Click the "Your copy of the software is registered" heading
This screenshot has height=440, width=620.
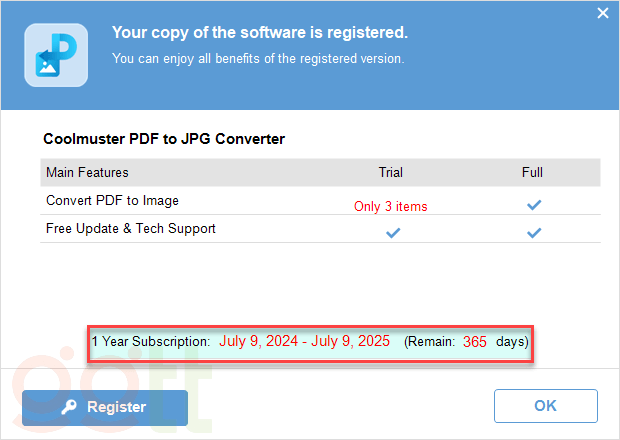pyautogui.click(x=259, y=33)
